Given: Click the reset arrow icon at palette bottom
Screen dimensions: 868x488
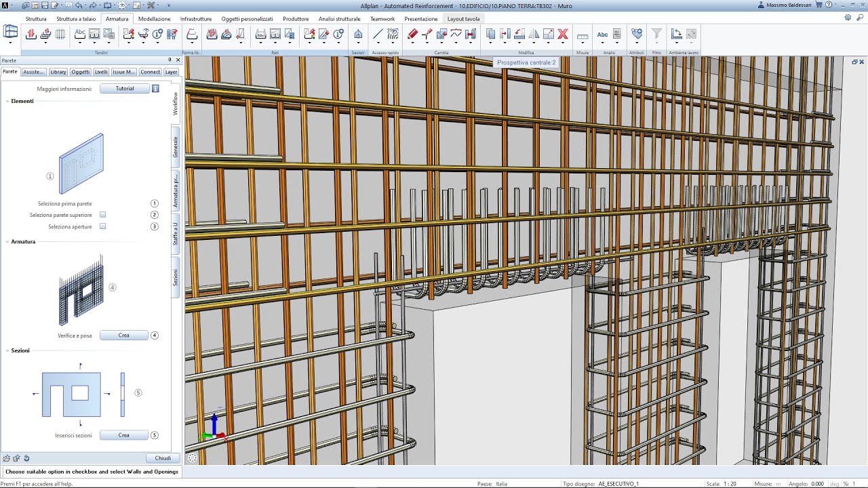Looking at the screenshot, I should tap(26, 458).
